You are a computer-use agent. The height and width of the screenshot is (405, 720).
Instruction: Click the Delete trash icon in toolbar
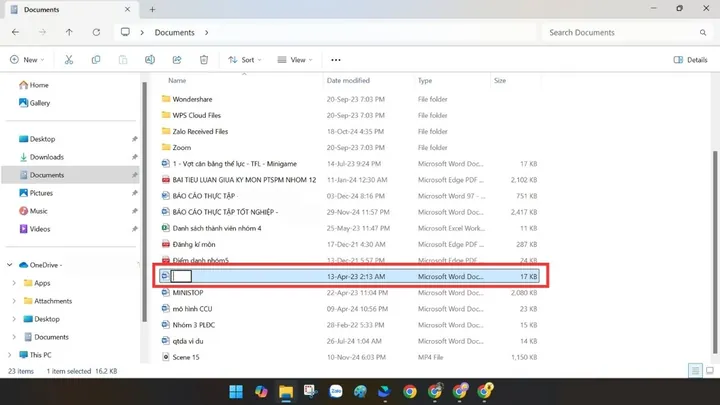click(x=204, y=60)
